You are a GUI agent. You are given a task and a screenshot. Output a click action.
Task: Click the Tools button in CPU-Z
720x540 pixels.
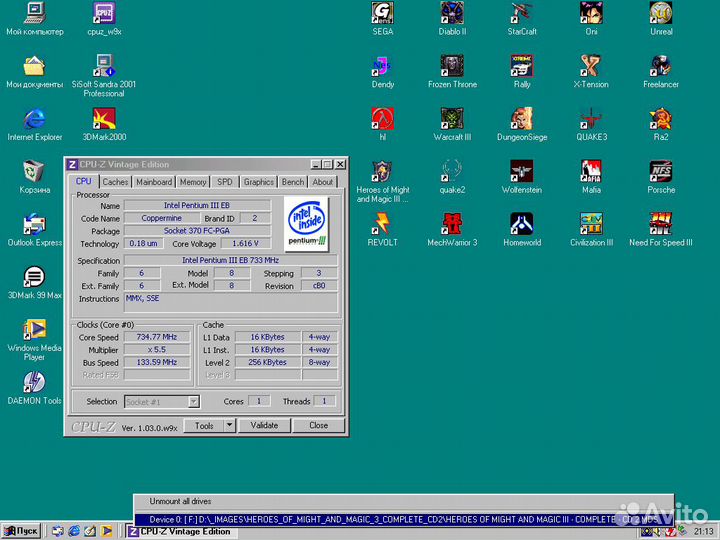pyautogui.click(x=204, y=426)
